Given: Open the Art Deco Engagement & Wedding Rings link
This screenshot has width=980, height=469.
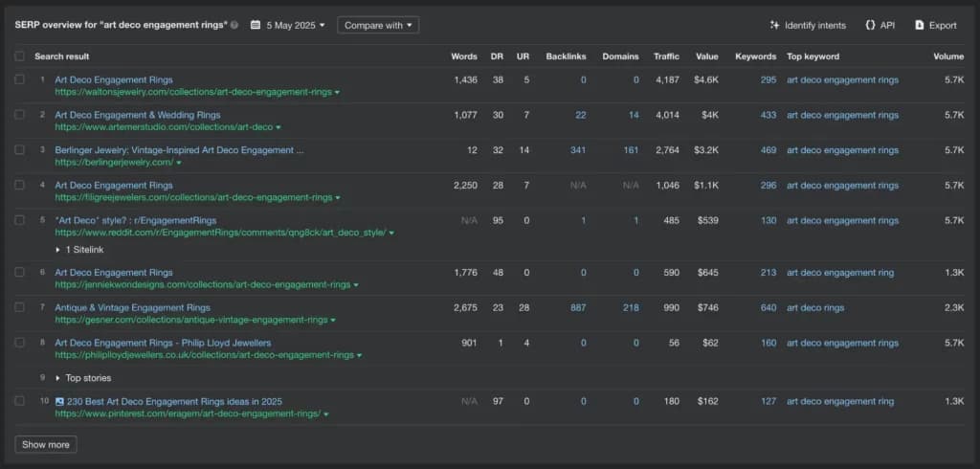Looking at the screenshot, I should (144, 115).
